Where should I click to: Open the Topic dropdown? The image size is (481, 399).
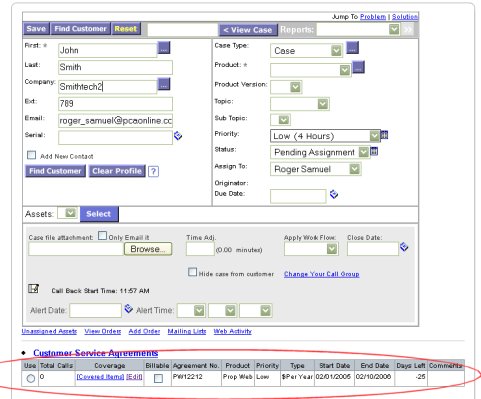tap(300, 104)
